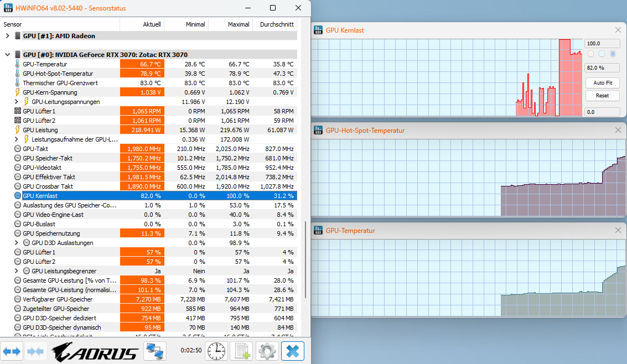Click the lightning icon beside GPU Leistung
This screenshot has height=364, width=627.
pos(17,130)
